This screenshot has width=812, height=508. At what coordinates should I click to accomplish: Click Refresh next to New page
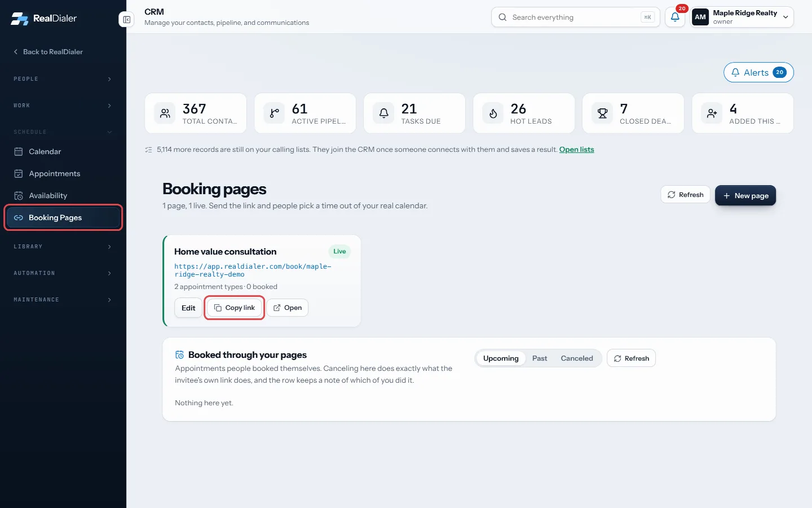click(x=685, y=195)
